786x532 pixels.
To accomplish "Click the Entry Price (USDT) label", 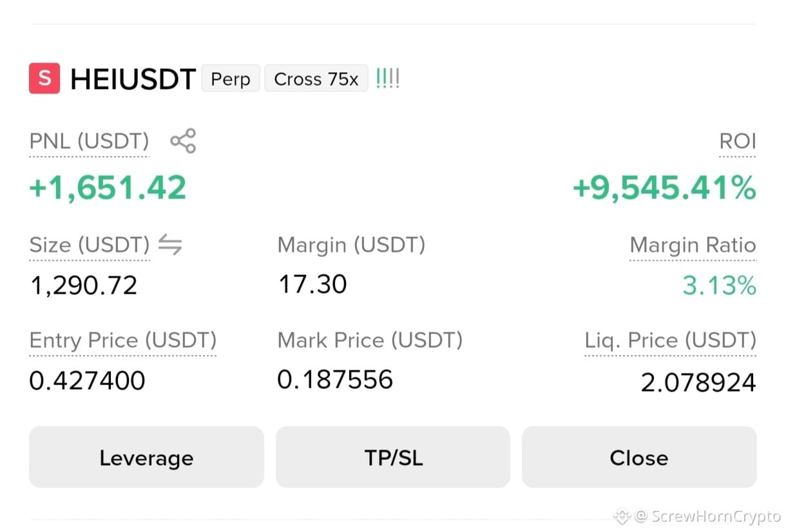I will (123, 340).
